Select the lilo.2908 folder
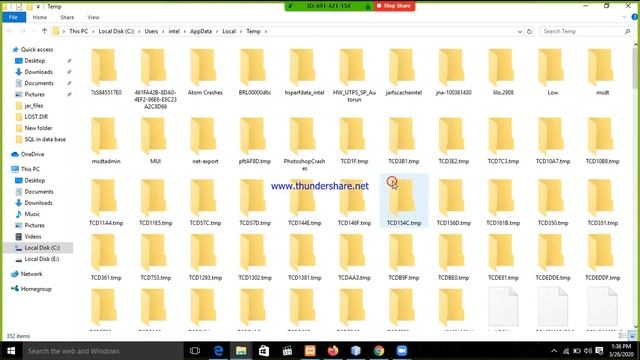640x360 pixels. pyautogui.click(x=503, y=72)
